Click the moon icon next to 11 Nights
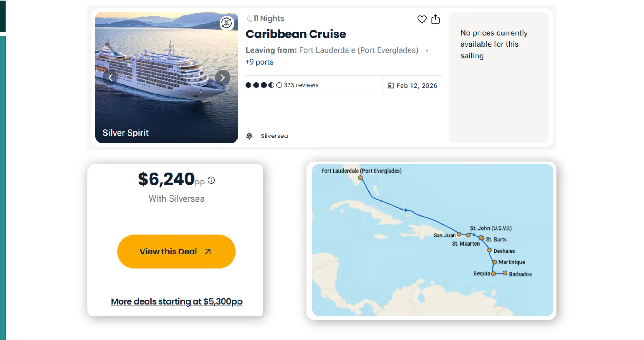 pyautogui.click(x=249, y=19)
